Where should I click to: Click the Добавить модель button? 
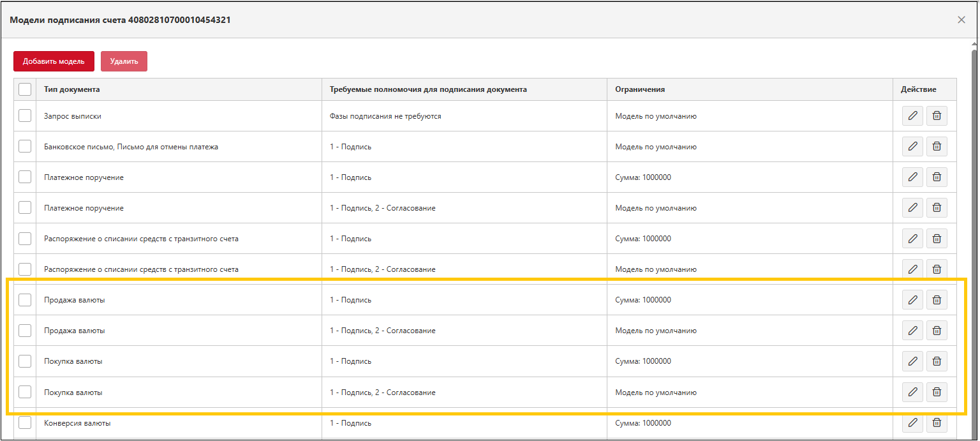54,61
